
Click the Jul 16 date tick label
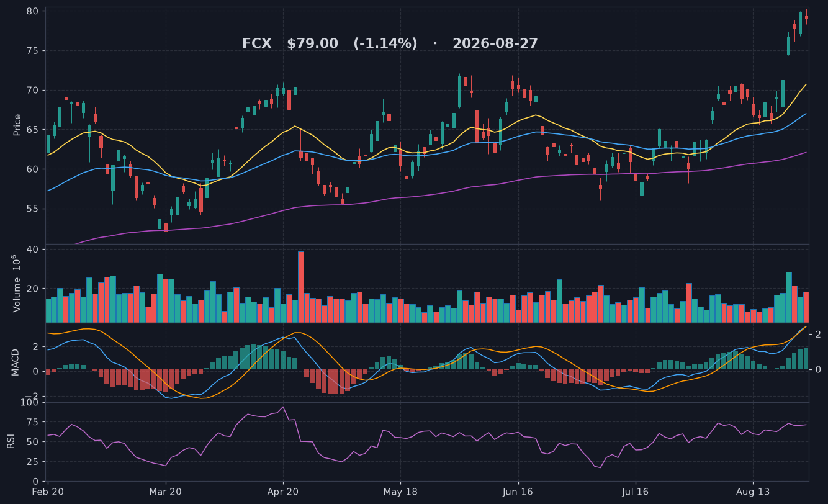point(636,492)
